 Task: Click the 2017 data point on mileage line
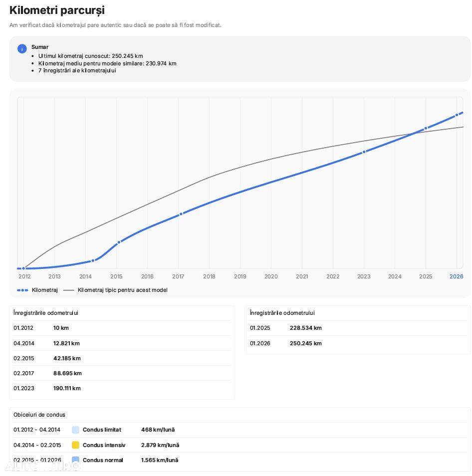181,214
